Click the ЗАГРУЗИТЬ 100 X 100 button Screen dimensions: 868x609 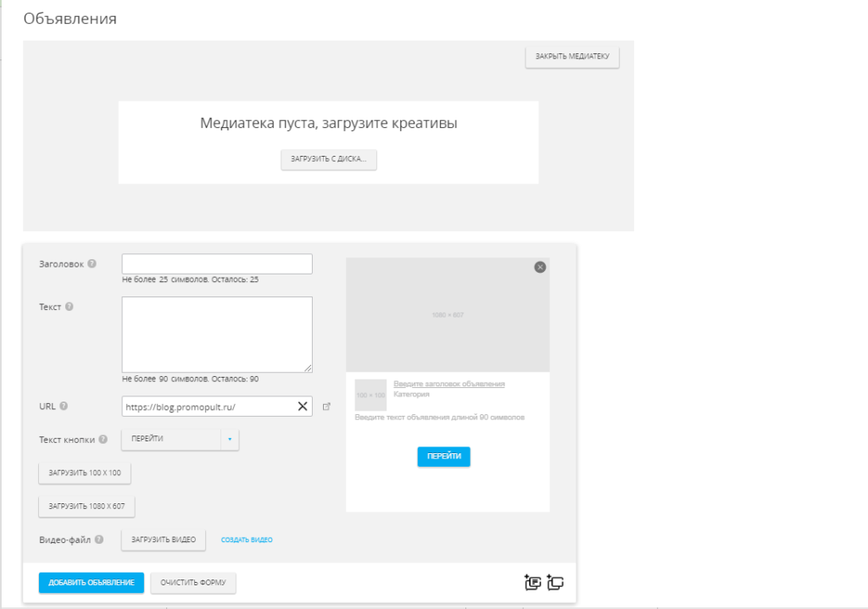[x=83, y=473]
